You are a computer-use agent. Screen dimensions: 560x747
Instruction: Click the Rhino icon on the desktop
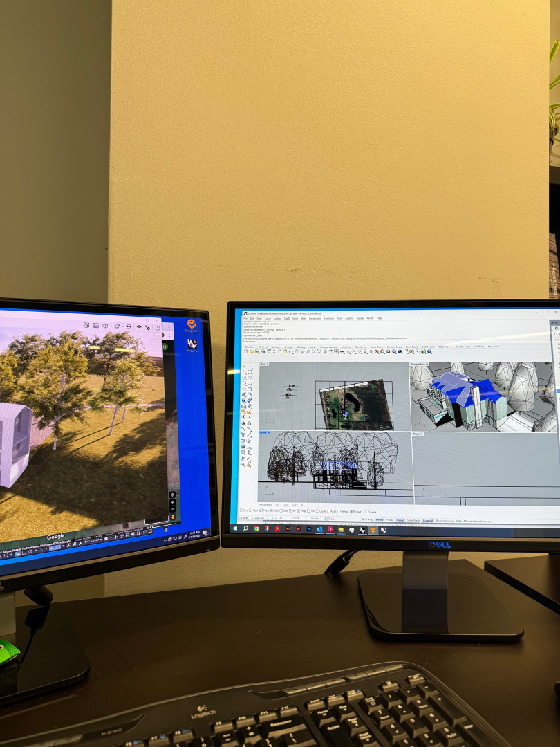[x=191, y=344]
